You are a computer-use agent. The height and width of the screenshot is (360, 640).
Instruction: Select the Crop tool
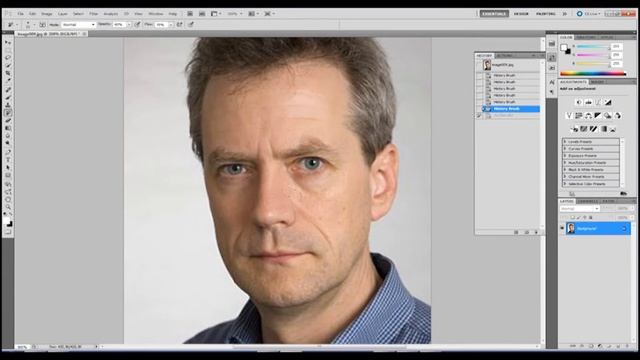pyautogui.click(x=8, y=73)
